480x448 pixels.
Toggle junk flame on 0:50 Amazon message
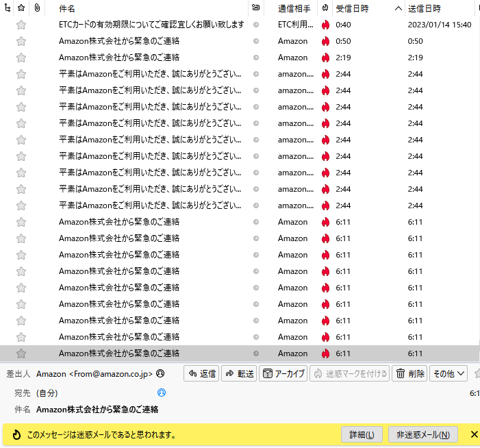click(325, 41)
